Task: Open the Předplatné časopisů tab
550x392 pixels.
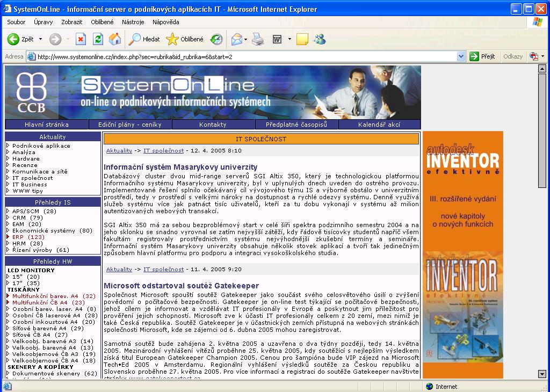Action: [x=296, y=125]
